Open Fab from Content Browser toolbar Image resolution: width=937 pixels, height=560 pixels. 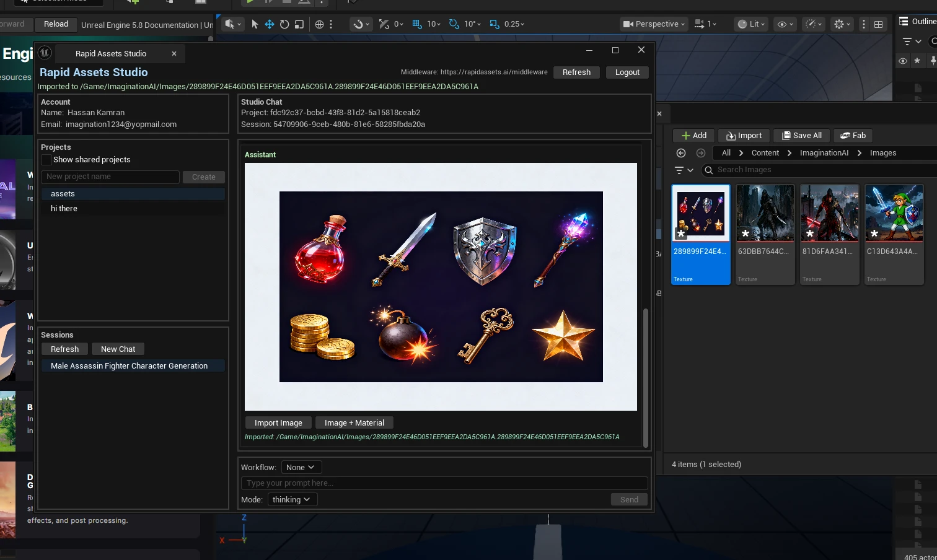[853, 136]
